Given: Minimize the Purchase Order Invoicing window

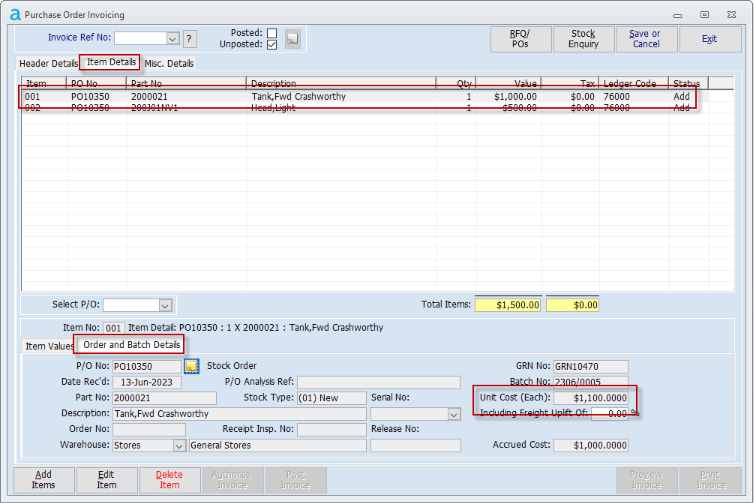Looking at the screenshot, I should pyautogui.click(x=678, y=15).
